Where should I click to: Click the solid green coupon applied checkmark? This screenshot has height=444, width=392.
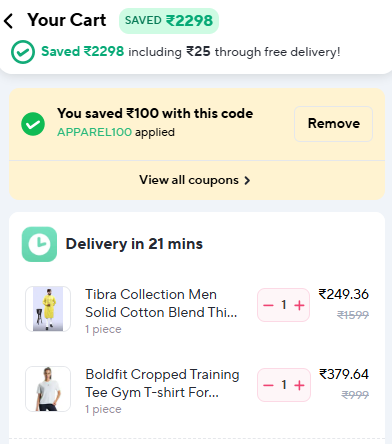(33, 124)
